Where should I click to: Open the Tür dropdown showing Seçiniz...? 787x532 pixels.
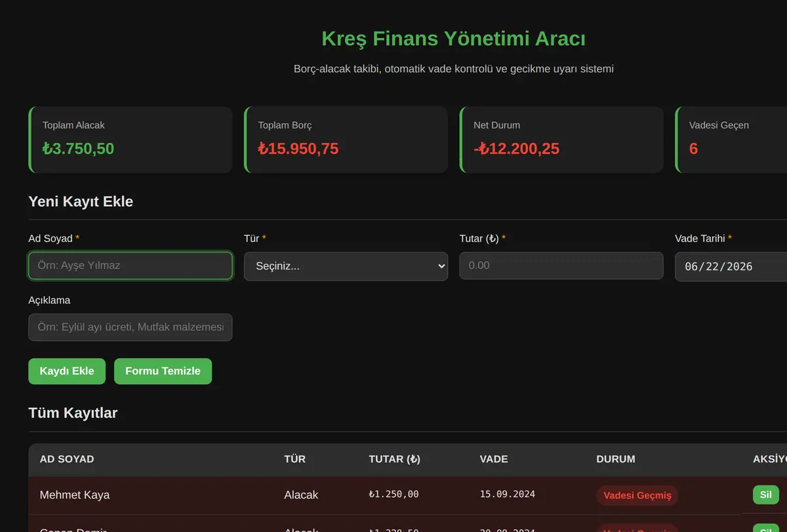[346, 266]
